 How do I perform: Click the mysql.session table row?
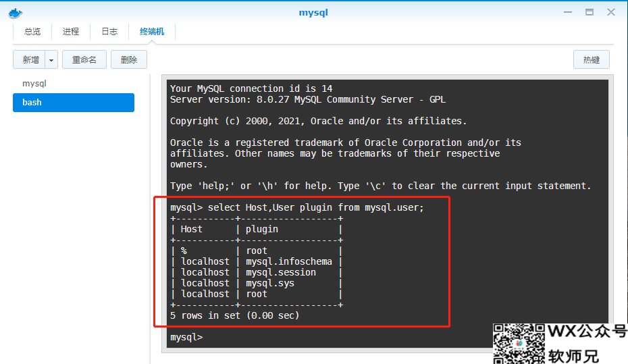point(257,272)
